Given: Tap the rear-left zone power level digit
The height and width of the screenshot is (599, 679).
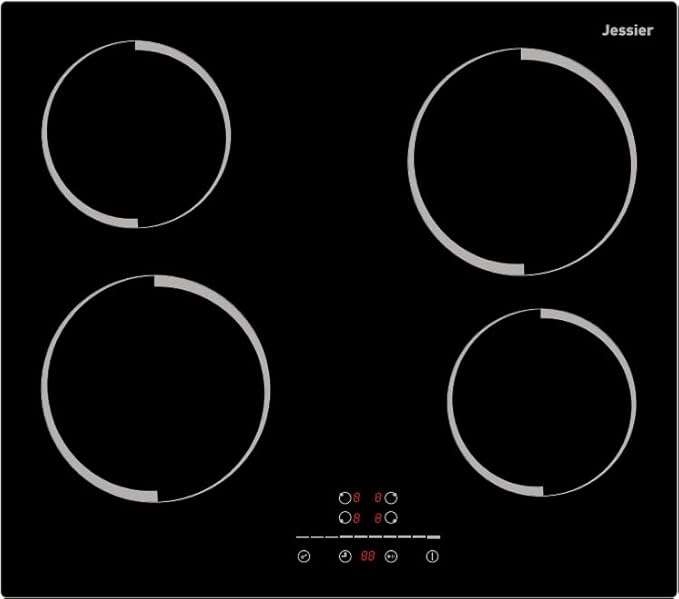Looking at the screenshot, I should pyautogui.click(x=357, y=498).
